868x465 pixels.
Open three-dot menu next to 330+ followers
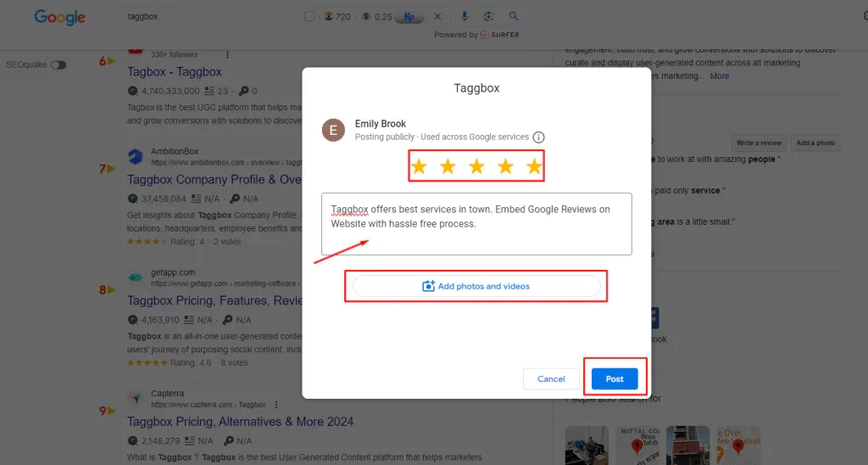227,54
